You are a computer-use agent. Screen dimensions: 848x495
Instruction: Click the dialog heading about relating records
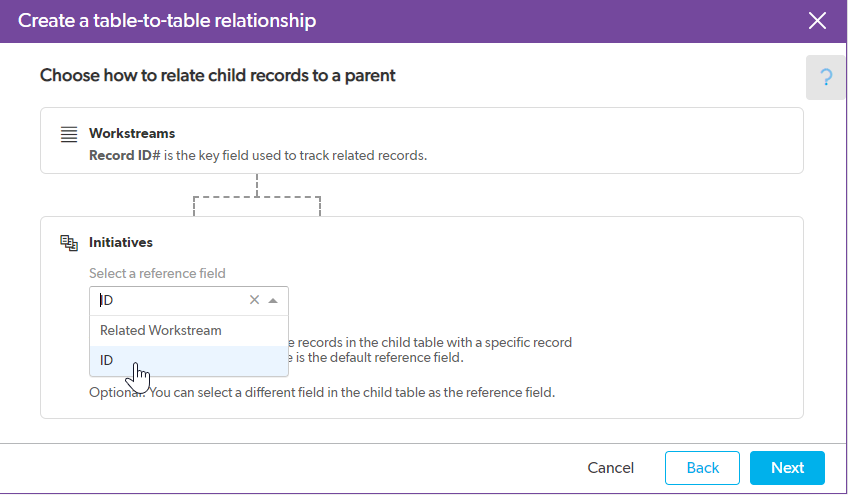pyautogui.click(x=217, y=75)
